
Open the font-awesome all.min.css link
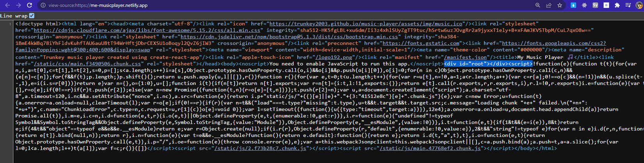coord(147,30)
